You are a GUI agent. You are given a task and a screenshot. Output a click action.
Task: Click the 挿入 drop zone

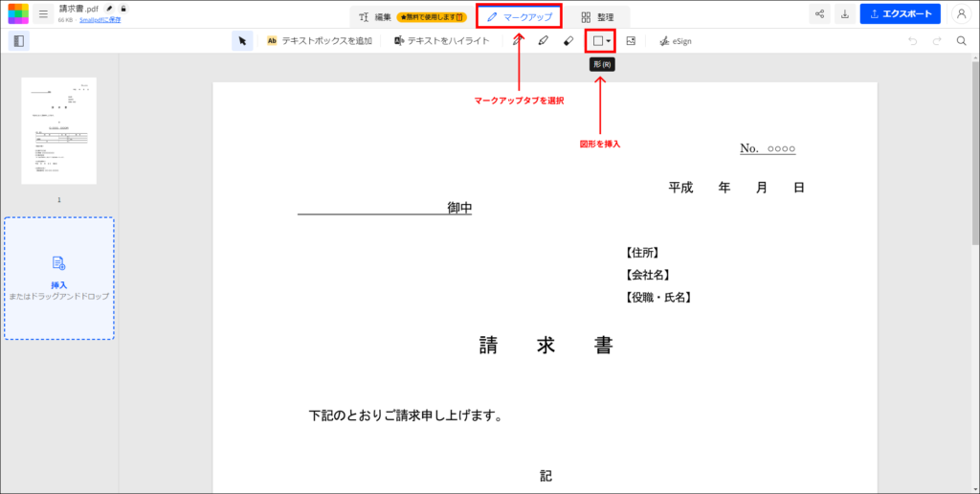(x=59, y=279)
